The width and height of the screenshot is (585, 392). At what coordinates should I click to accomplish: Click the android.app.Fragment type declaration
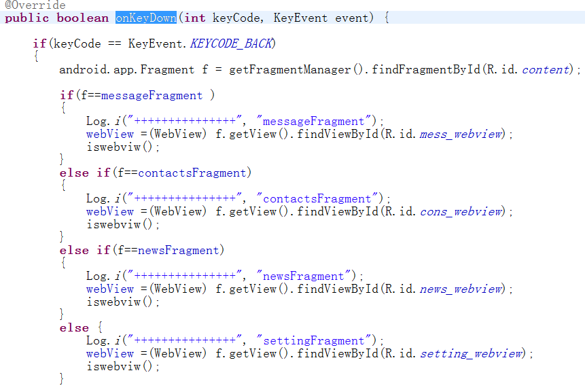coord(127,70)
